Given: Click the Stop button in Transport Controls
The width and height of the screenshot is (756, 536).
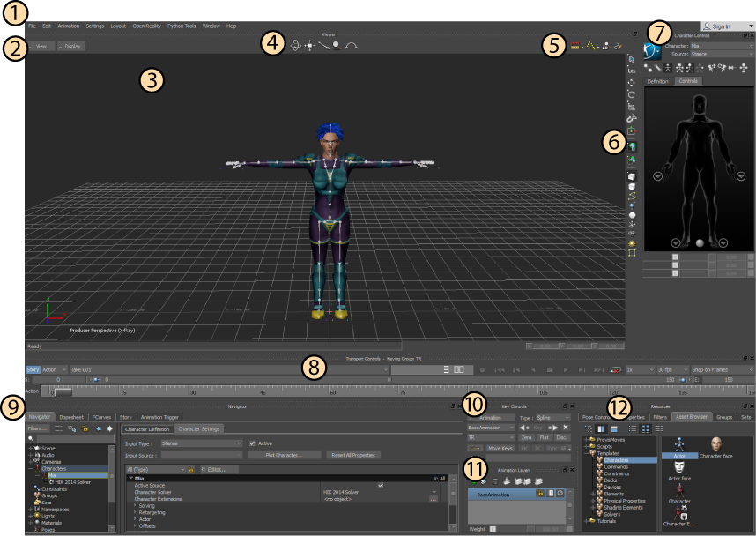Looking at the screenshot, I should point(550,370).
